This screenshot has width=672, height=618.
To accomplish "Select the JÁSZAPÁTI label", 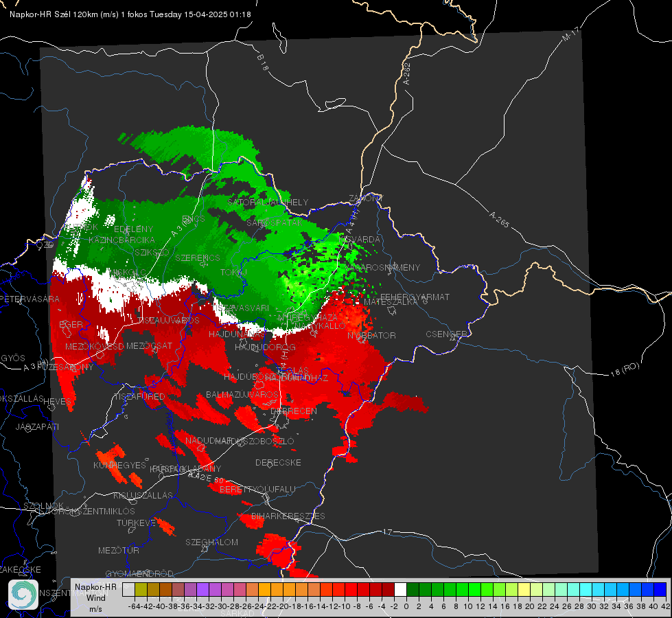I will click(x=37, y=426).
